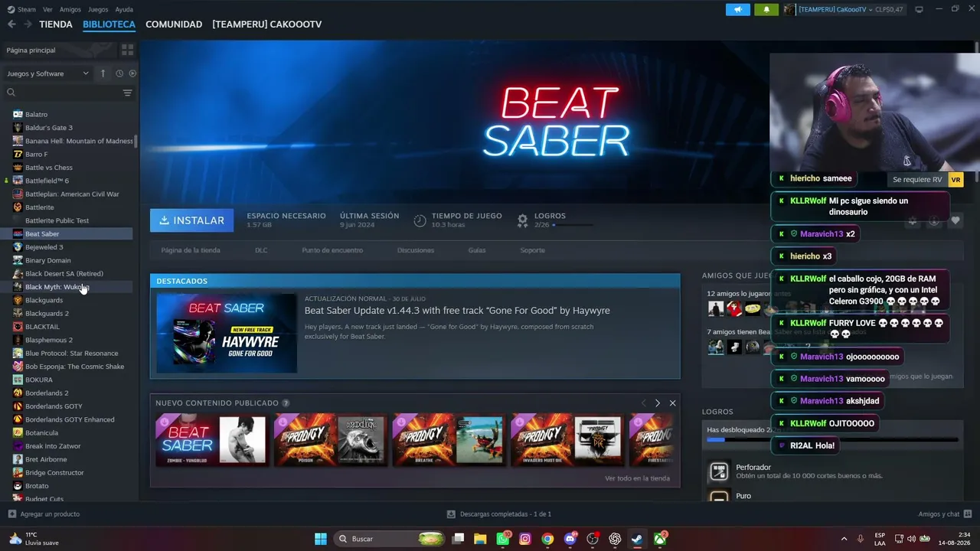The width and height of the screenshot is (980, 551).
Task: Switch library to grid view icon
Action: coord(127,50)
